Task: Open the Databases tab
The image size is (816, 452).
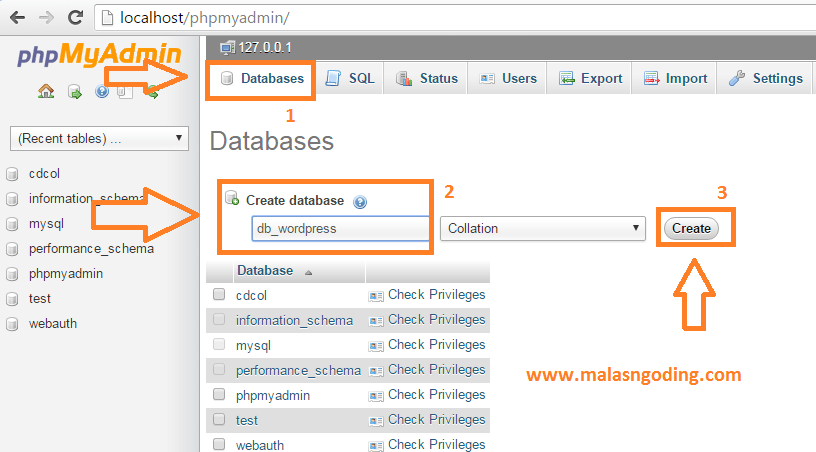Action: (262, 79)
